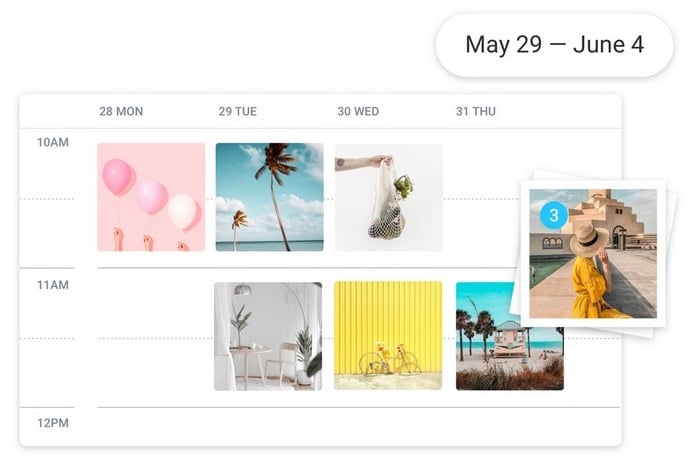This screenshot has height=464, width=700.
Task: Open the May 29 — June 4 date range
Action: click(554, 45)
